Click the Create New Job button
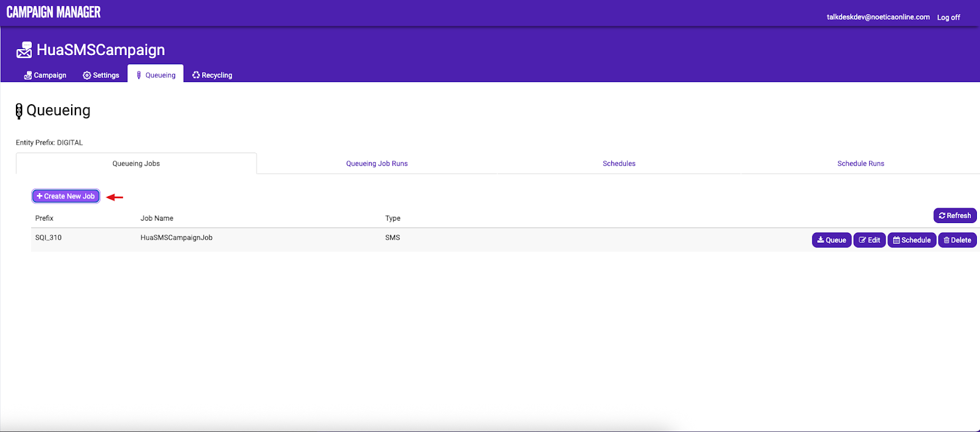 pos(66,196)
